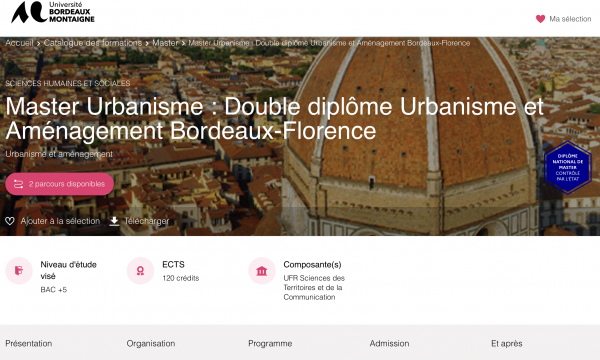The width and height of the screenshot is (600, 360).
Task: Click the Université Bordeaux Montaigne logo
Action: pos(53,12)
